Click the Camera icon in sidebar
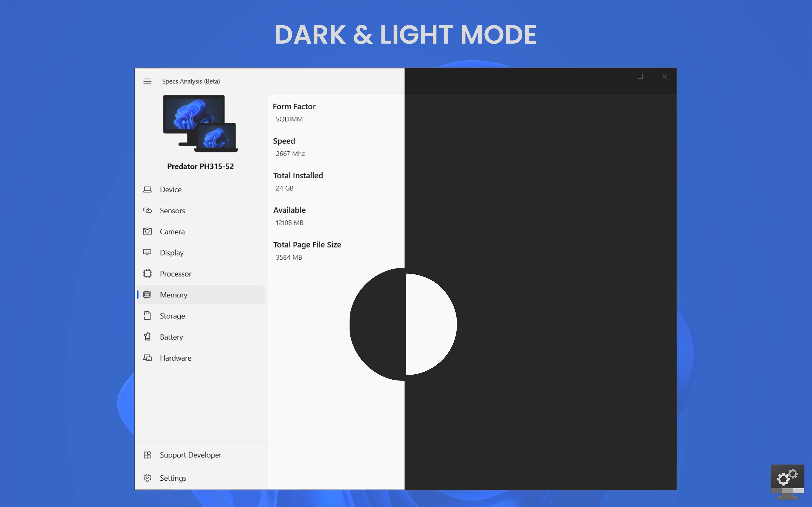Image resolution: width=812 pixels, height=507 pixels. 147,231
